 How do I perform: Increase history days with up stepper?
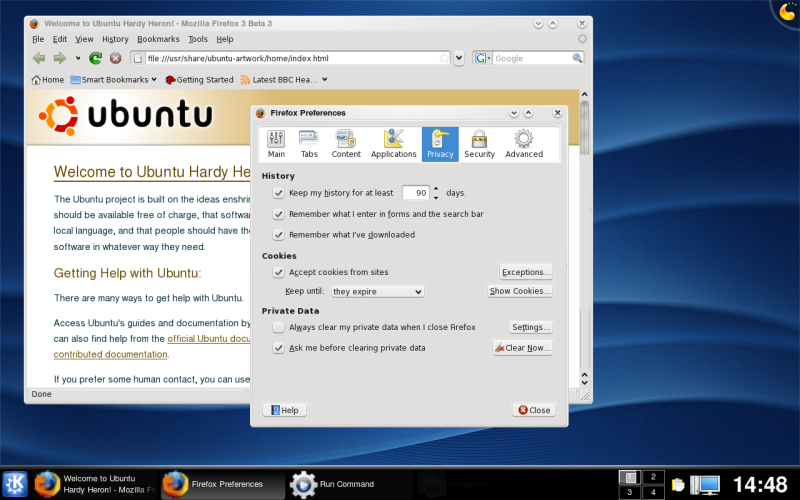coord(436,189)
